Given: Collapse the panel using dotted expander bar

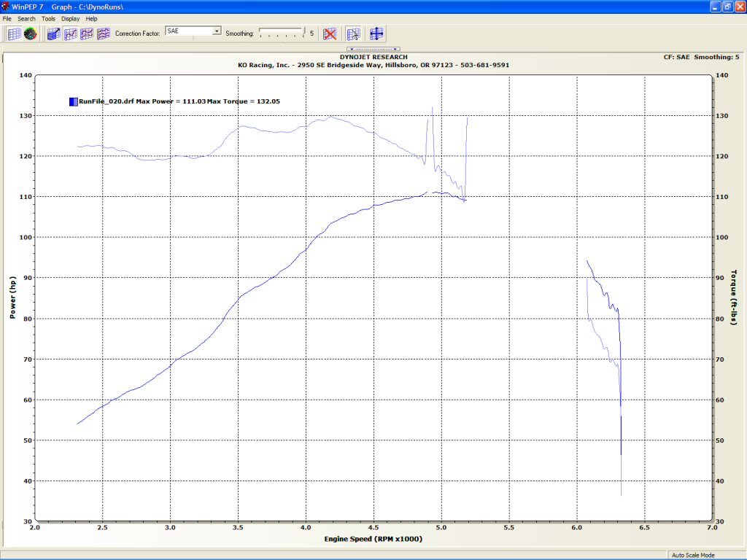Looking at the screenshot, I should tap(373, 49).
